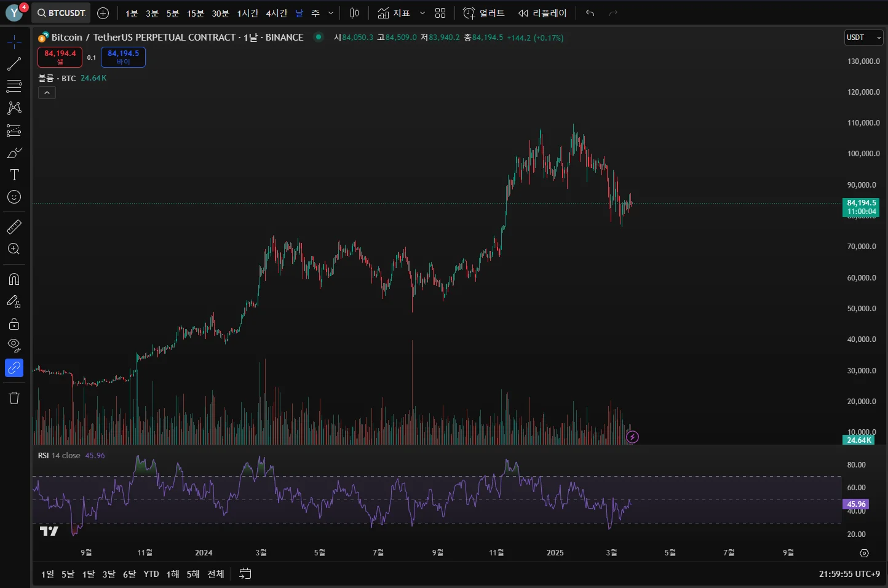Screen dimensions: 888x588
Task: Select the crosshair cursor tool
Action: coord(14,42)
